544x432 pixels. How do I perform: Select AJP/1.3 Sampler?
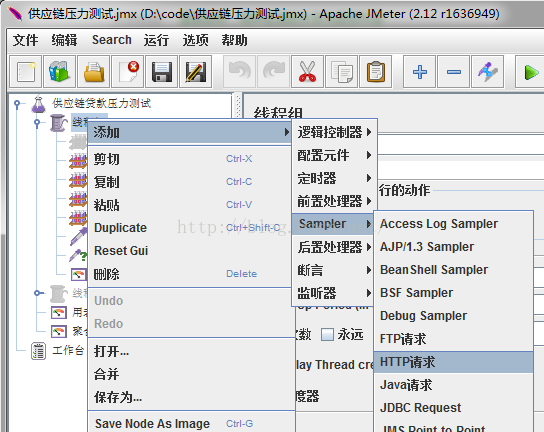coord(453,247)
